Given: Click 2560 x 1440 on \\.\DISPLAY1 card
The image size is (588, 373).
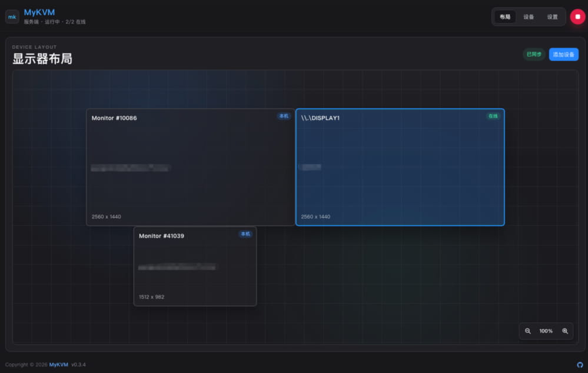Looking at the screenshot, I should click(x=315, y=217).
